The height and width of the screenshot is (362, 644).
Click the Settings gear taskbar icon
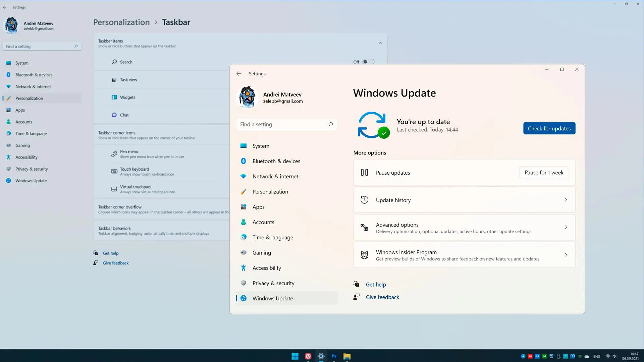[321, 356]
